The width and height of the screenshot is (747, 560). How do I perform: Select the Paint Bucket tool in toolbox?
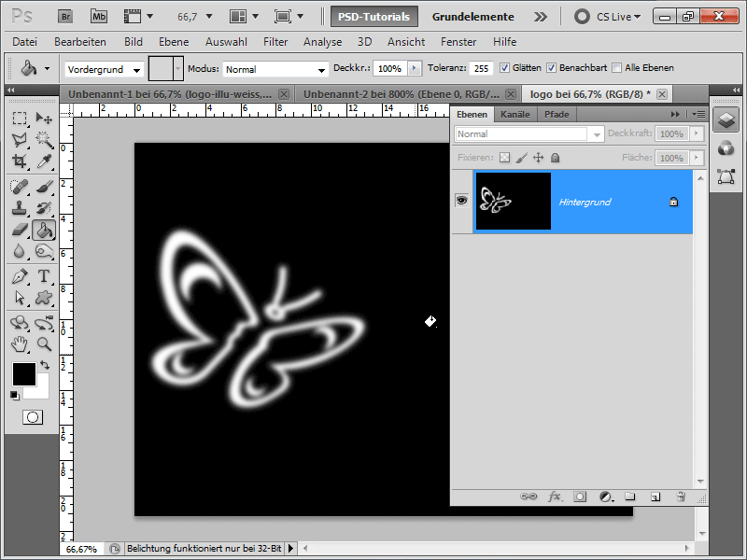coord(44,230)
